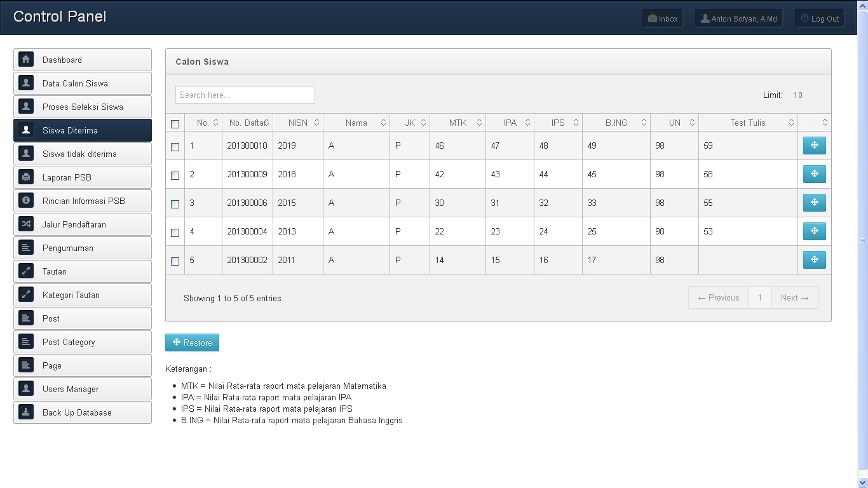Open Proses Seleksi Siswa menu item
Screen dimensions: 868x488
point(83,107)
